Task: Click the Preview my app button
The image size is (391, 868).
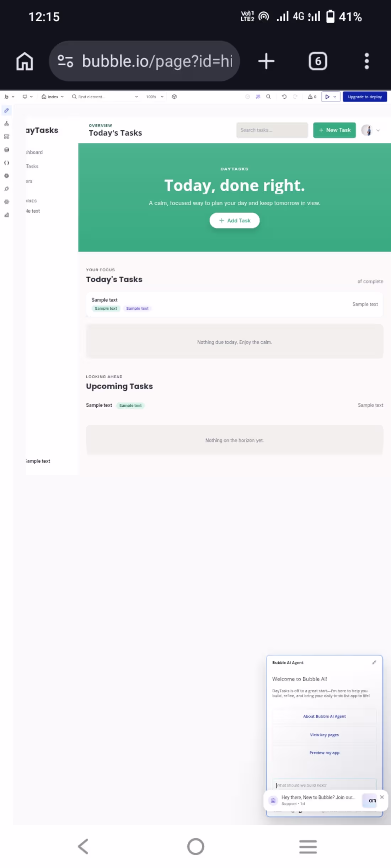Action: click(x=324, y=753)
